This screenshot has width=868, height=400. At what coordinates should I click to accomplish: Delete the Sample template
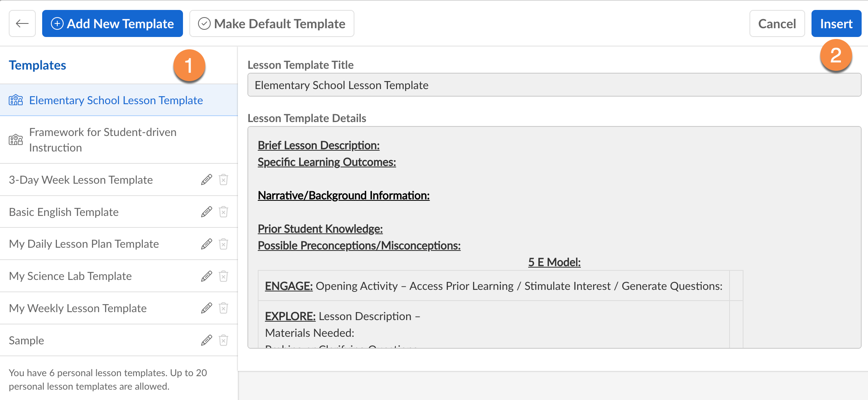(224, 340)
